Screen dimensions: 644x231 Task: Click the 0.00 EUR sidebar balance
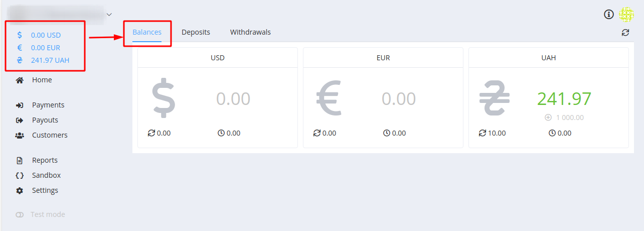(46, 48)
